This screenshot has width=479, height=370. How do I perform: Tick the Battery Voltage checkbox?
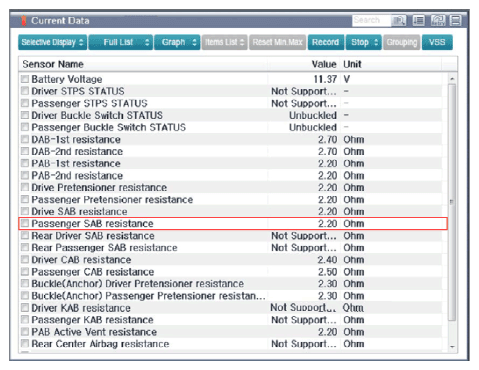25,79
